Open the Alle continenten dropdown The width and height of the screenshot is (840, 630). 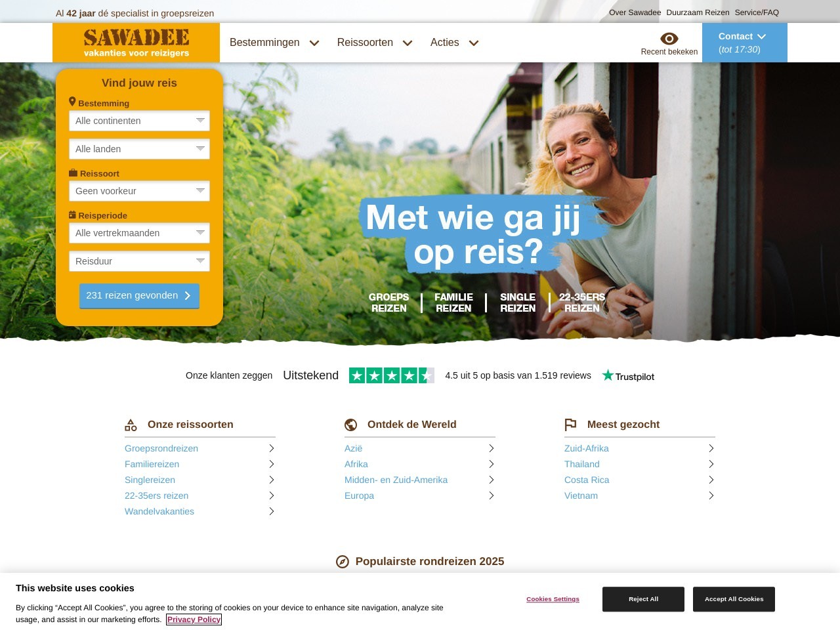139,121
